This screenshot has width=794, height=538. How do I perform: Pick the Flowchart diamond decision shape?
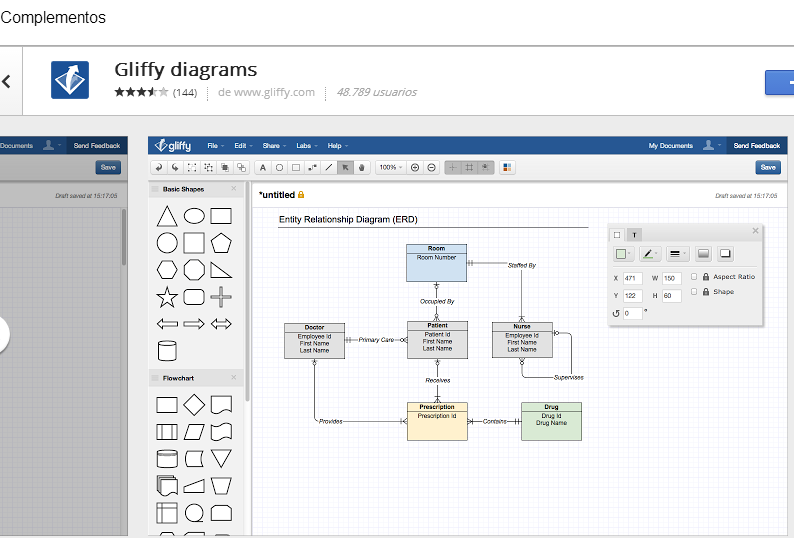(194, 405)
